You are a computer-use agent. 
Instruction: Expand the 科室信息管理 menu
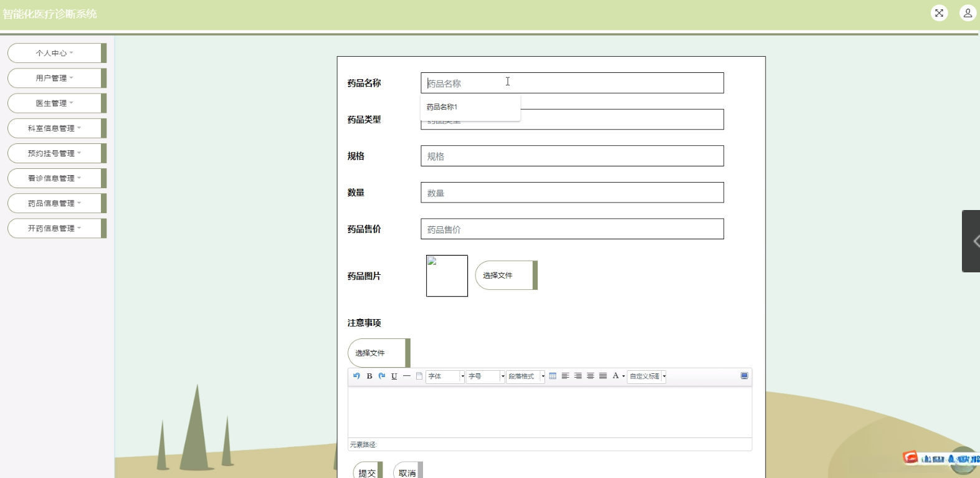(57, 128)
